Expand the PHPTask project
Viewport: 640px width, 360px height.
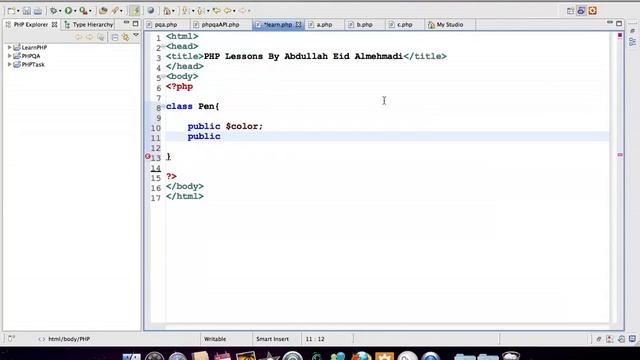pyautogui.click(x=9, y=64)
